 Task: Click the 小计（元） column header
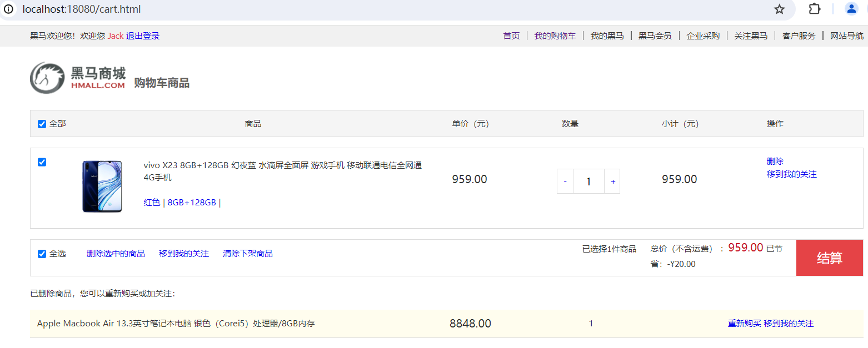coord(680,123)
